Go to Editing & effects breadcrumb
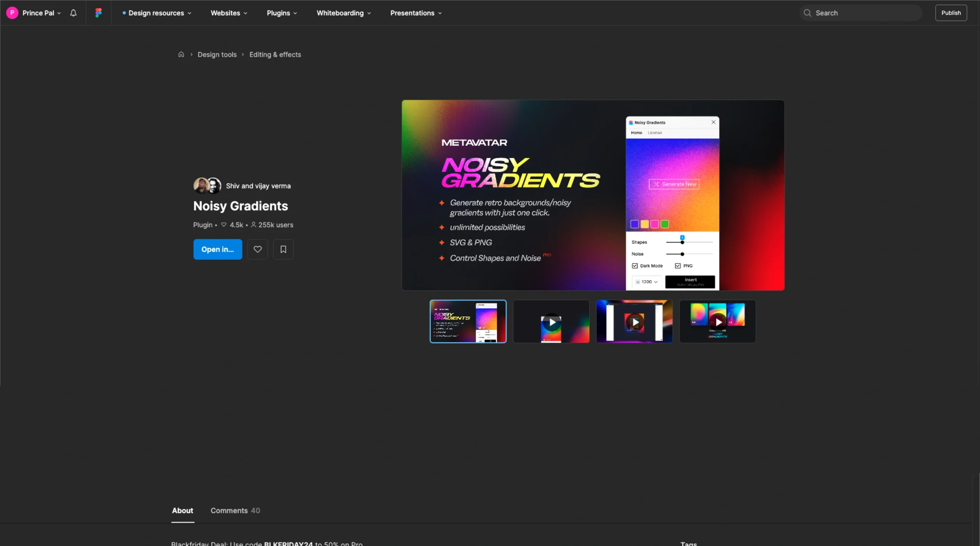980x546 pixels. coord(275,54)
